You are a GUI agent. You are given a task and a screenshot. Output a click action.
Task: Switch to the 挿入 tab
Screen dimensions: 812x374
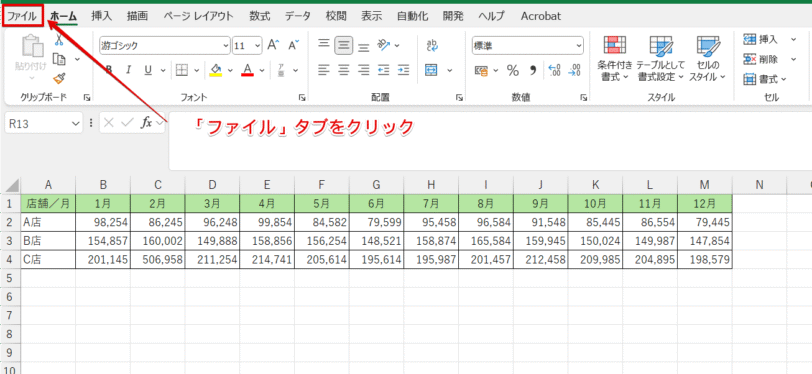point(102,16)
